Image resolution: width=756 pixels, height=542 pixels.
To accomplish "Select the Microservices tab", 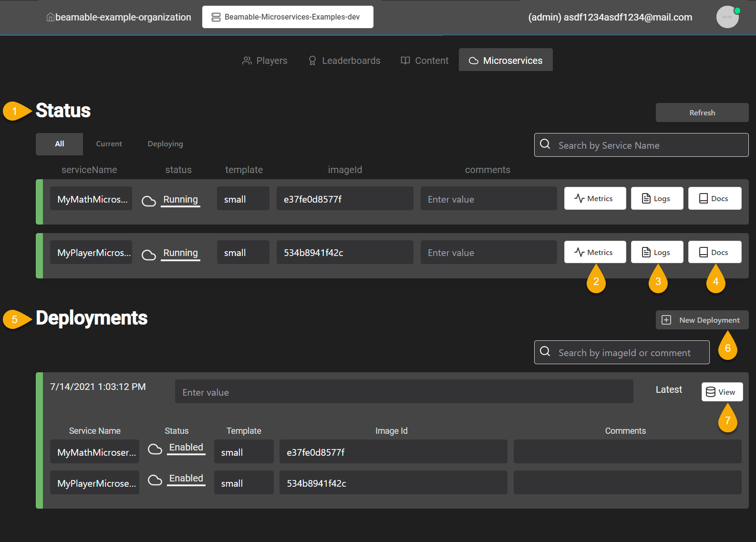I will (506, 60).
